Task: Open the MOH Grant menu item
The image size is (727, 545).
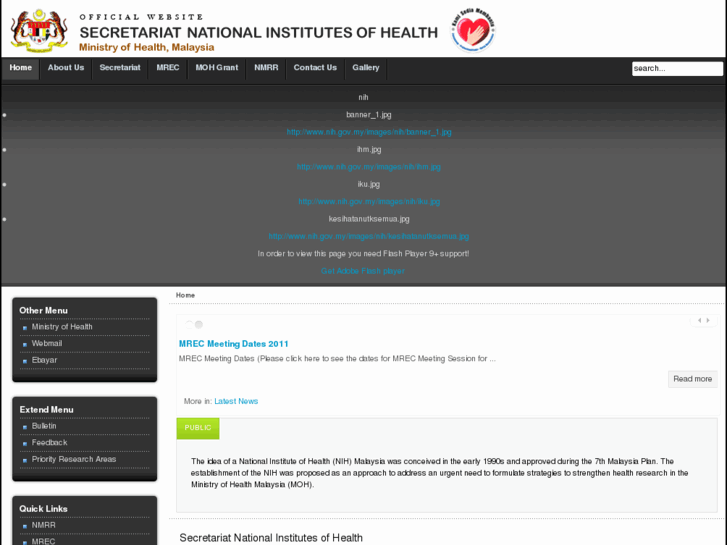Action: pos(217,68)
